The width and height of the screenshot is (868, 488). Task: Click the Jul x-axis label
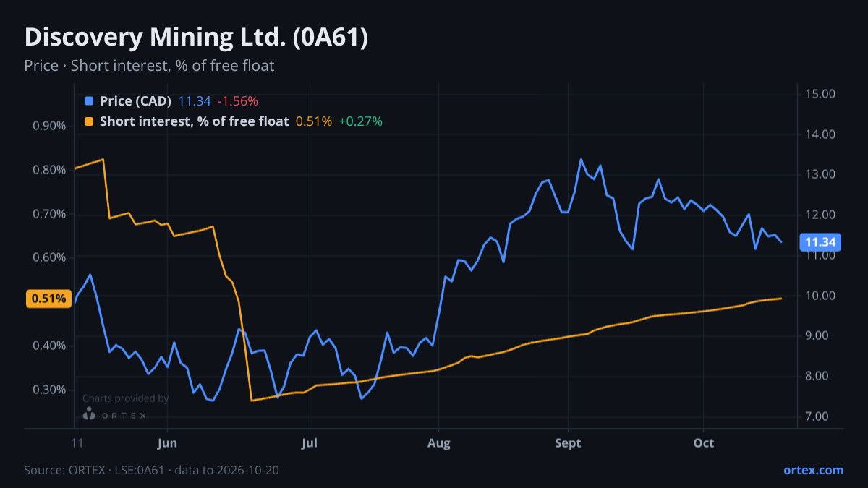coord(309,442)
